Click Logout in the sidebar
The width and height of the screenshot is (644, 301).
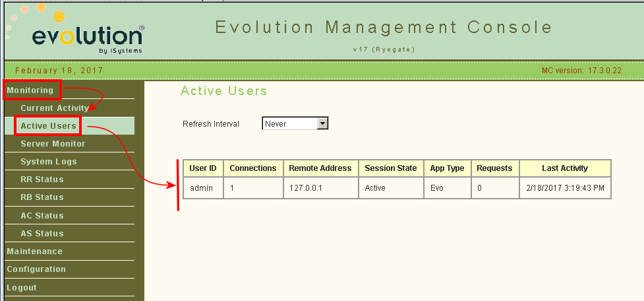coord(22,287)
